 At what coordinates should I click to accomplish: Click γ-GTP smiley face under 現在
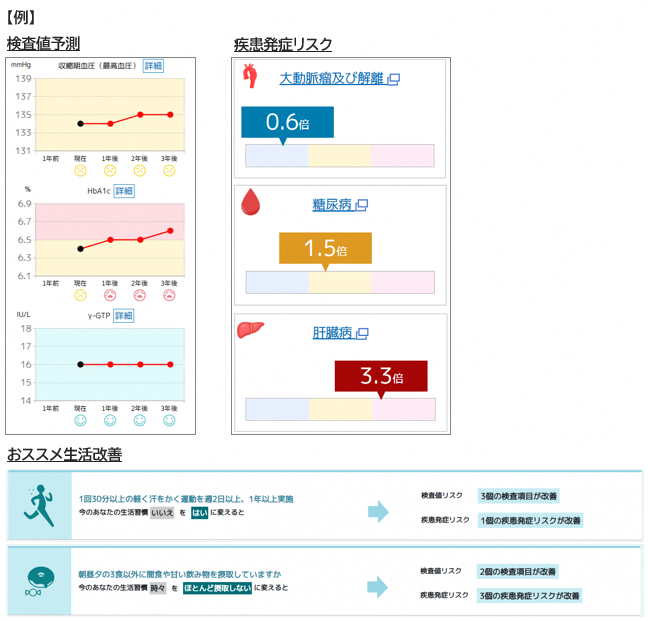80,420
